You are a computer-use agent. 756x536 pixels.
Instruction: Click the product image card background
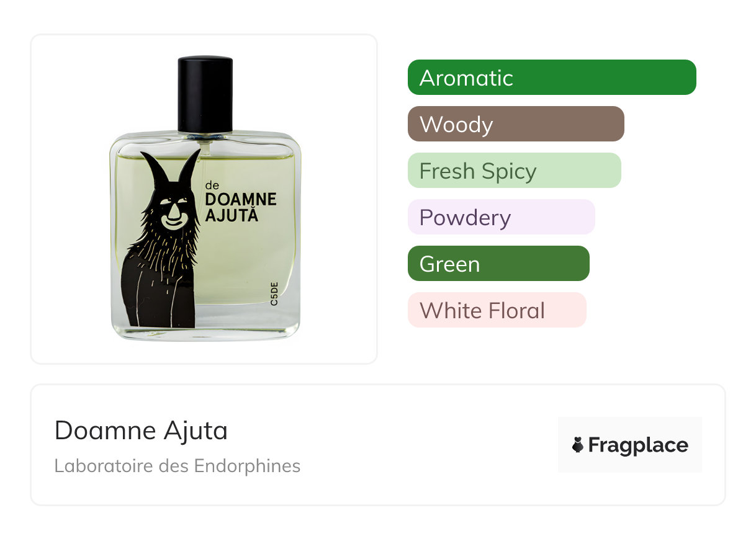coord(204,199)
